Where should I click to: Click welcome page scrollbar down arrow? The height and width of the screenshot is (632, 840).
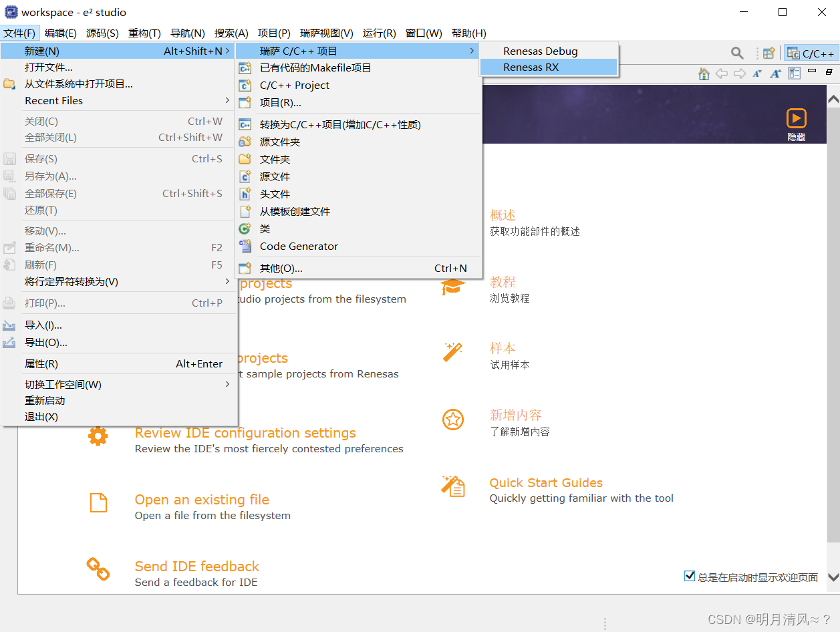click(x=833, y=577)
